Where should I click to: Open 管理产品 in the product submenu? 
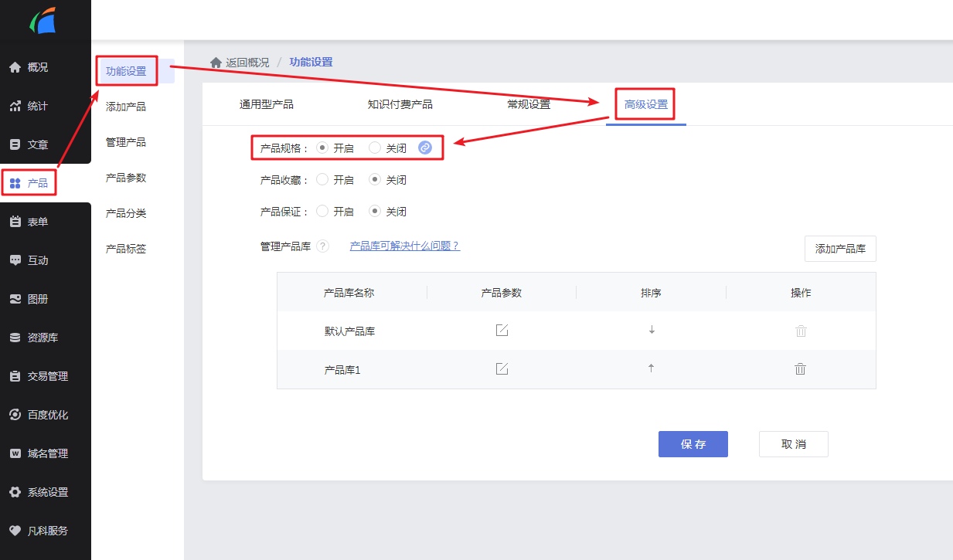tap(126, 142)
